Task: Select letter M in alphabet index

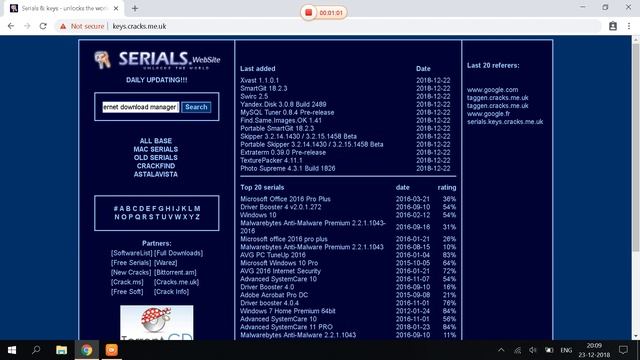Action: click(197, 209)
